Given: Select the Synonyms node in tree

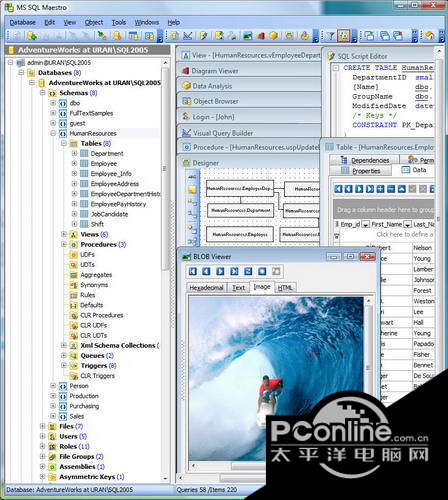Looking at the screenshot, I should point(94,285).
